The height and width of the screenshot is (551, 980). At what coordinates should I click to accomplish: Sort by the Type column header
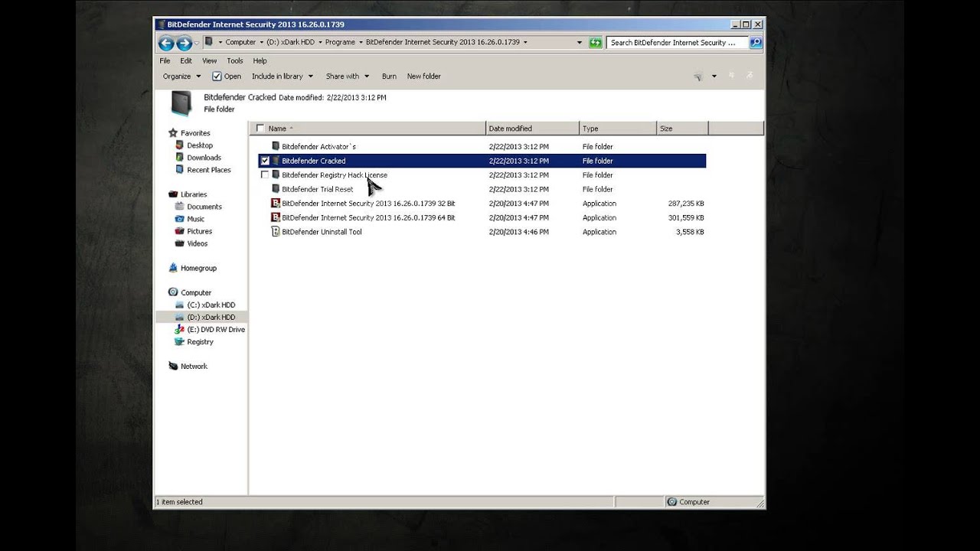coord(618,129)
